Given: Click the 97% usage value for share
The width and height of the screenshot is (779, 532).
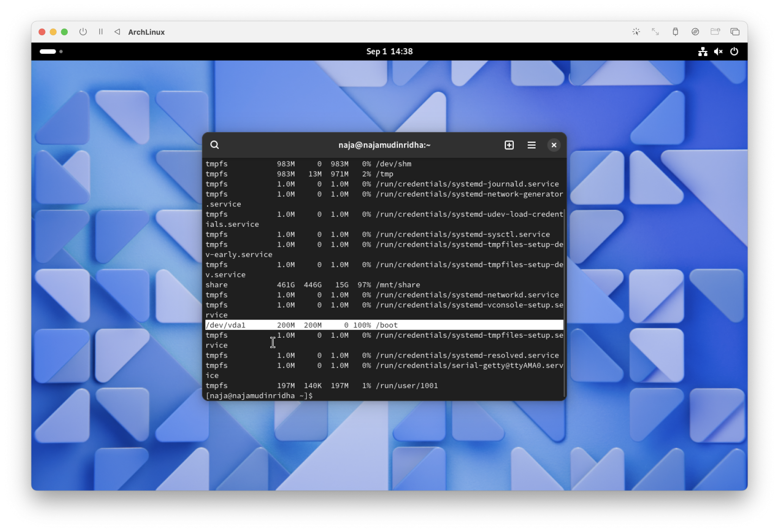Looking at the screenshot, I should [364, 285].
